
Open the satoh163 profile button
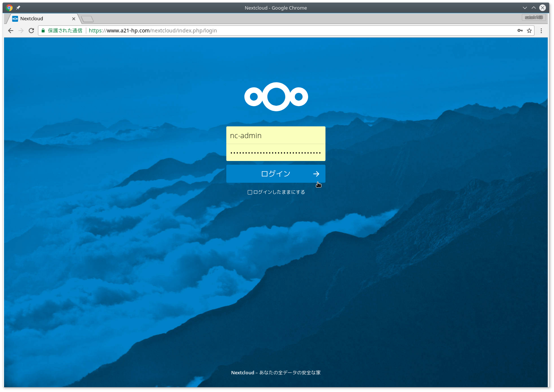[x=534, y=17]
